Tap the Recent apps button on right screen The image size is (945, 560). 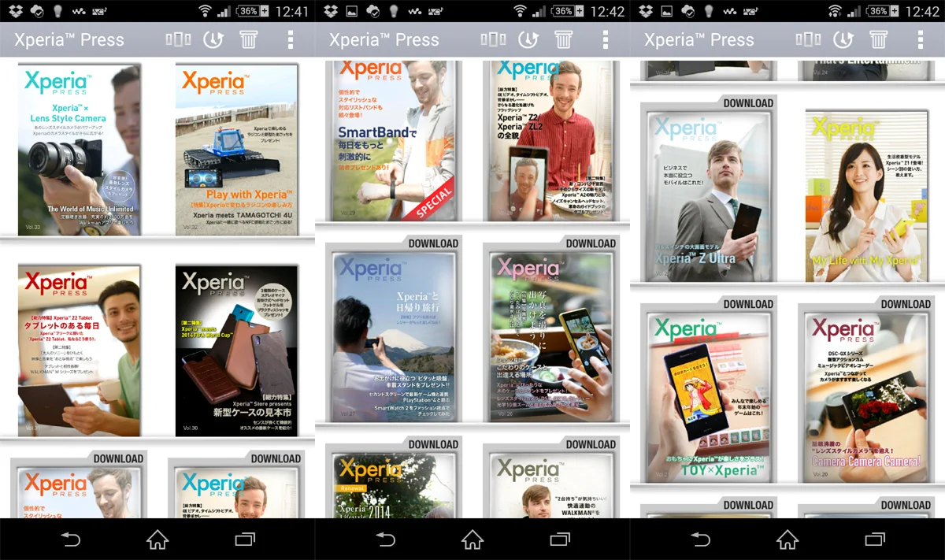click(x=875, y=540)
